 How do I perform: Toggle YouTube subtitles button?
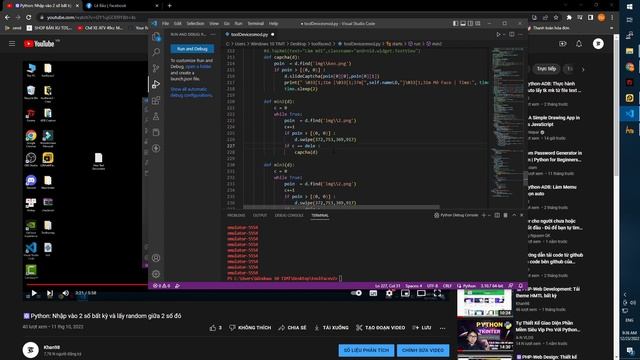point(373,293)
